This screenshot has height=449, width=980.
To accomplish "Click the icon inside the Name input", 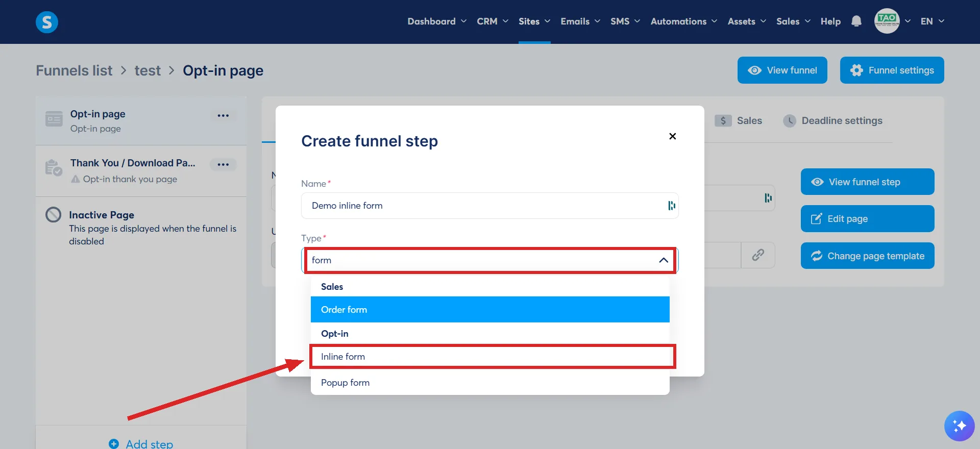I will [x=672, y=206].
